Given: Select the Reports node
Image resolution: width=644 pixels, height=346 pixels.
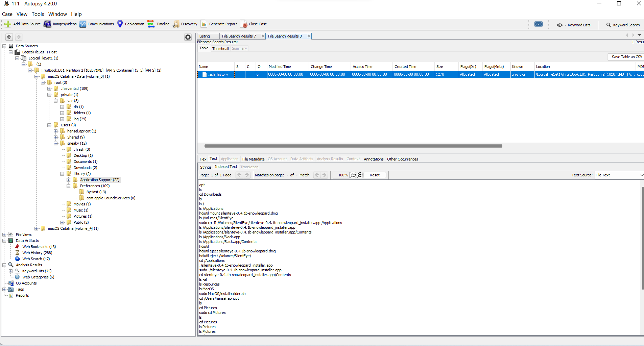Looking at the screenshot, I should (19, 295).
